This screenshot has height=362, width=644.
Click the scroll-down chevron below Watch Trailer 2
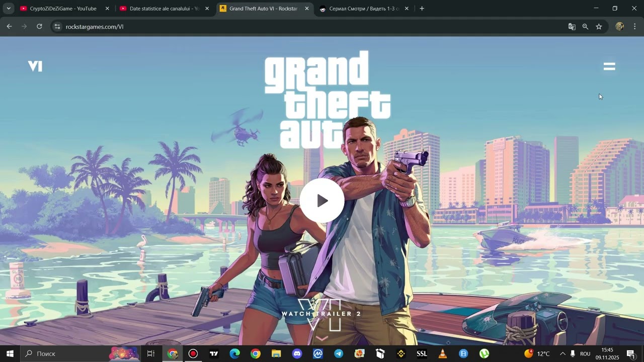321,338
